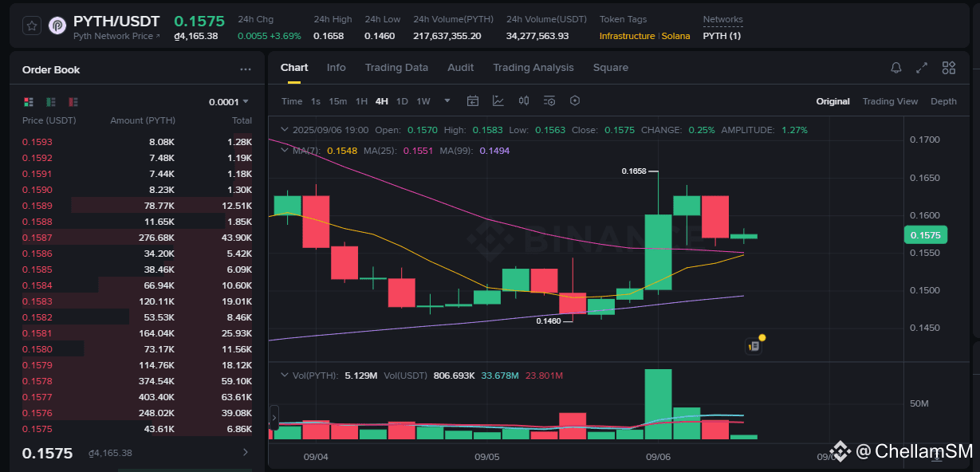Click the 0.1658 high price marker
This screenshot has height=472, width=980.
[635, 171]
